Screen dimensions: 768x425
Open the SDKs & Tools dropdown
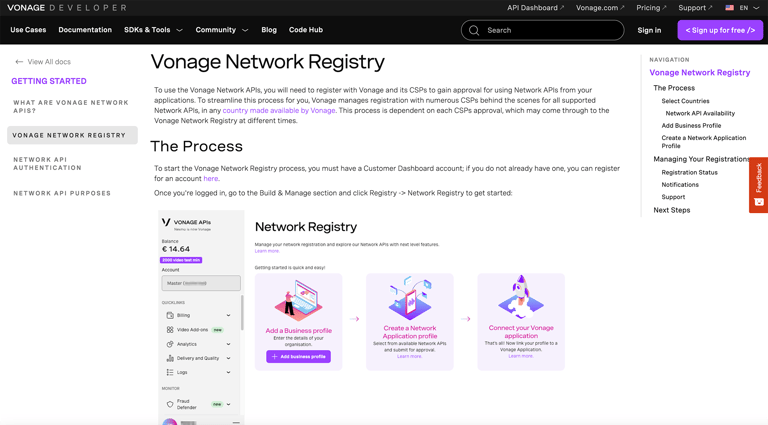tap(153, 30)
